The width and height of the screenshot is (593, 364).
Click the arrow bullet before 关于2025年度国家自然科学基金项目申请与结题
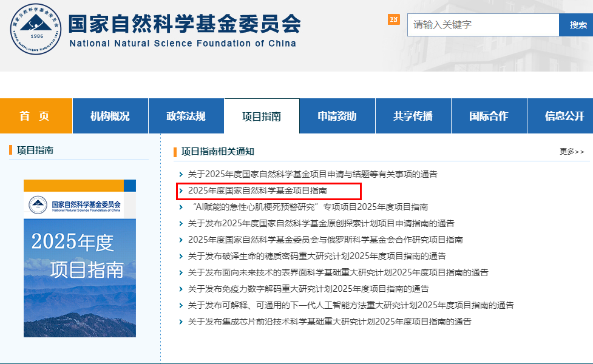[x=181, y=174]
